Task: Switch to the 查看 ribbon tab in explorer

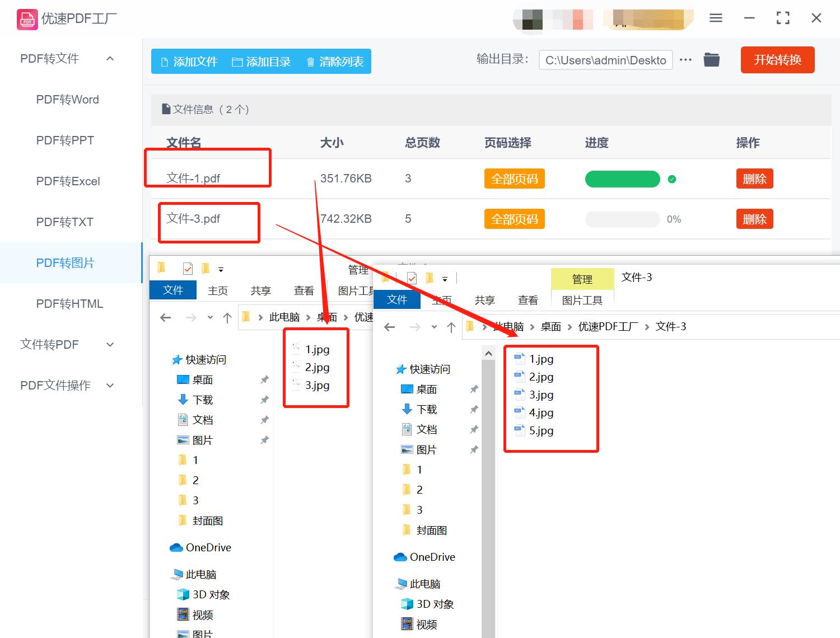Action: [x=304, y=290]
